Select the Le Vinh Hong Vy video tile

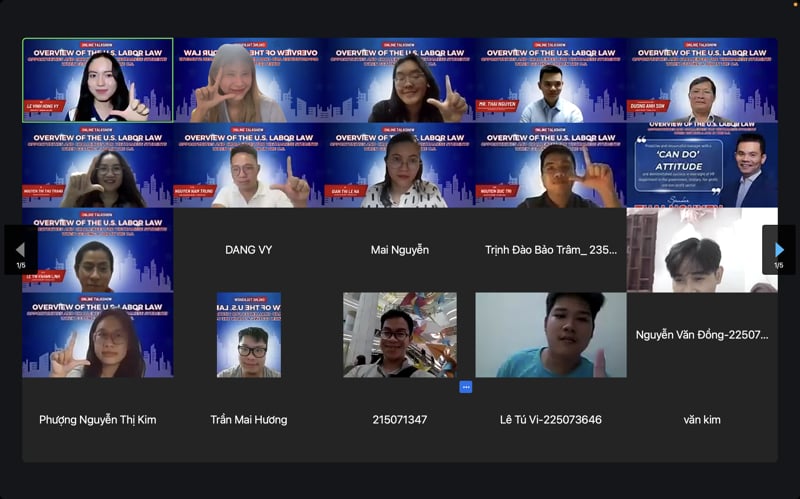coord(98,80)
